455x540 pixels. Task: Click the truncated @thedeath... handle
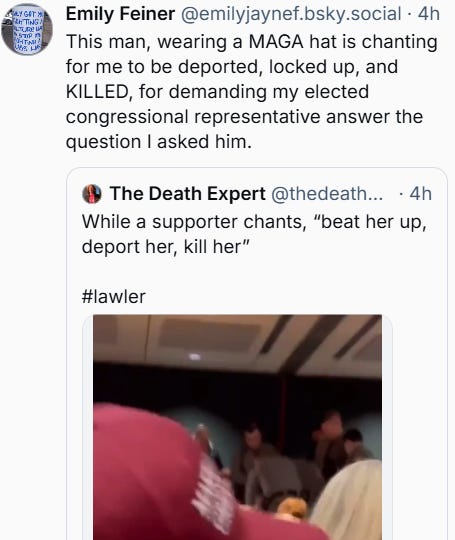(327, 194)
